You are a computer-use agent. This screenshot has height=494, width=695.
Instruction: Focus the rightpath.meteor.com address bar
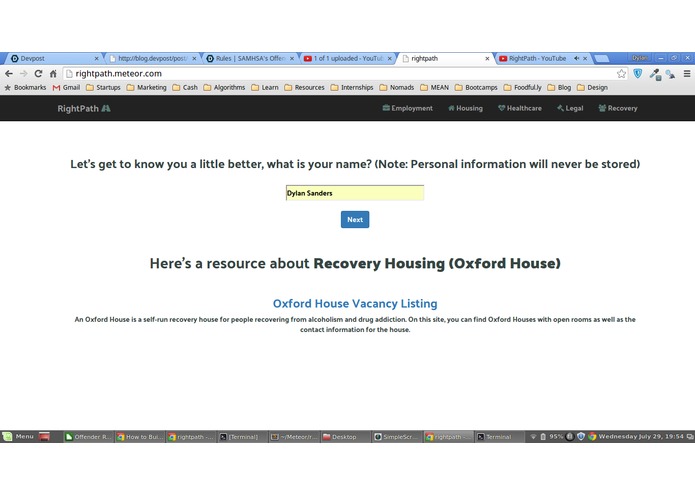[x=339, y=74]
